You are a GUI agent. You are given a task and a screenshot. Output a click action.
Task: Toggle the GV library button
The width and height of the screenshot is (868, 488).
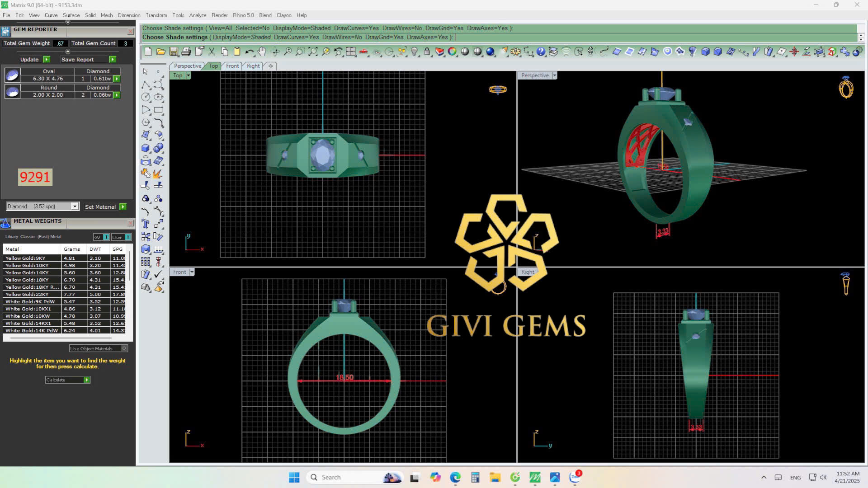101,237
